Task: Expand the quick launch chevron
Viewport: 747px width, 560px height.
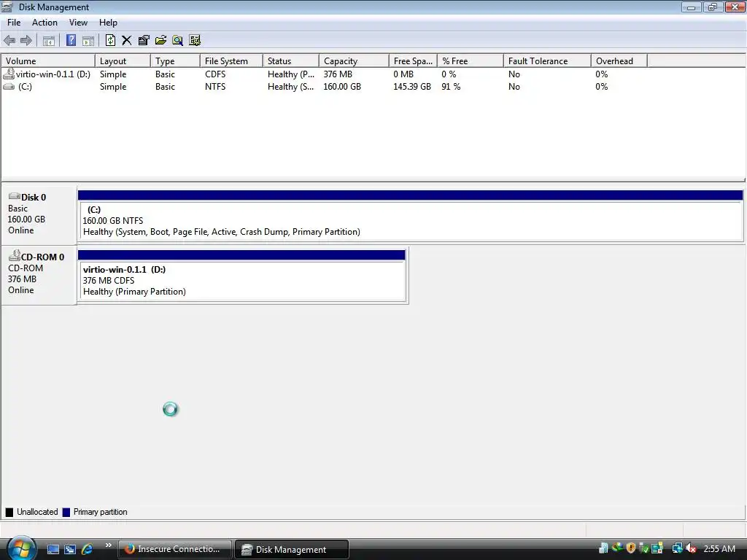Action: 109,545
